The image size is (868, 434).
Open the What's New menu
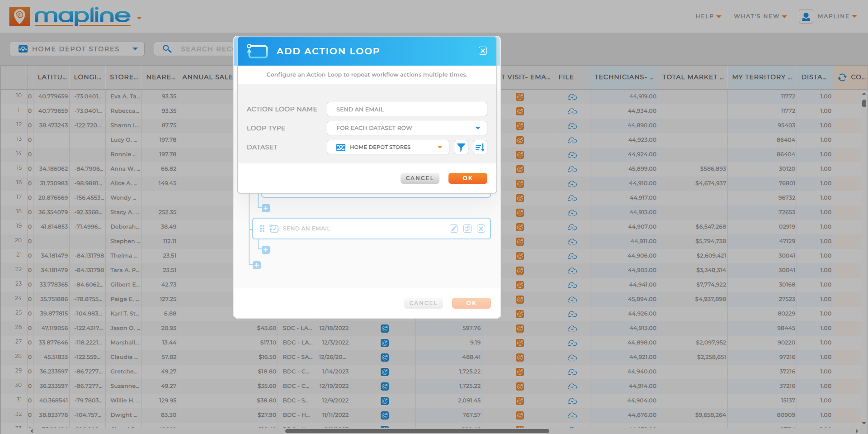[760, 16]
